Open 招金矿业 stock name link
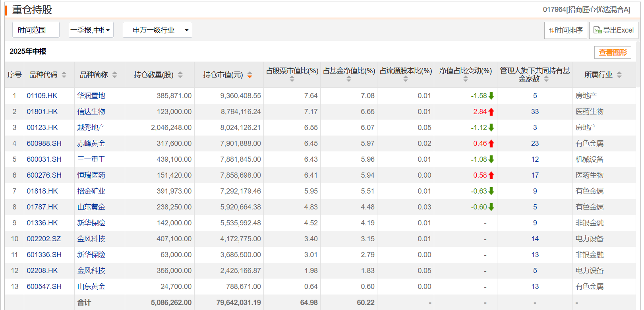The width and height of the screenshot is (644, 310). (x=91, y=191)
